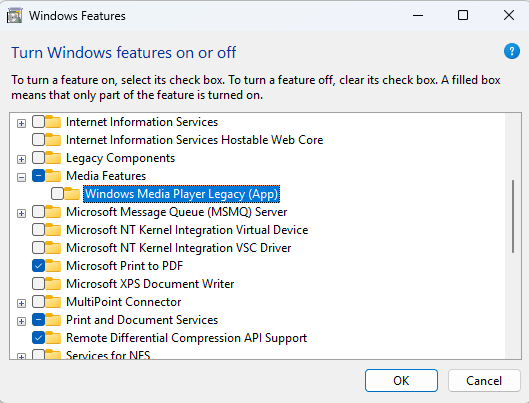
Task: Click the MultiPoint Connector folder icon
Action: click(53, 302)
